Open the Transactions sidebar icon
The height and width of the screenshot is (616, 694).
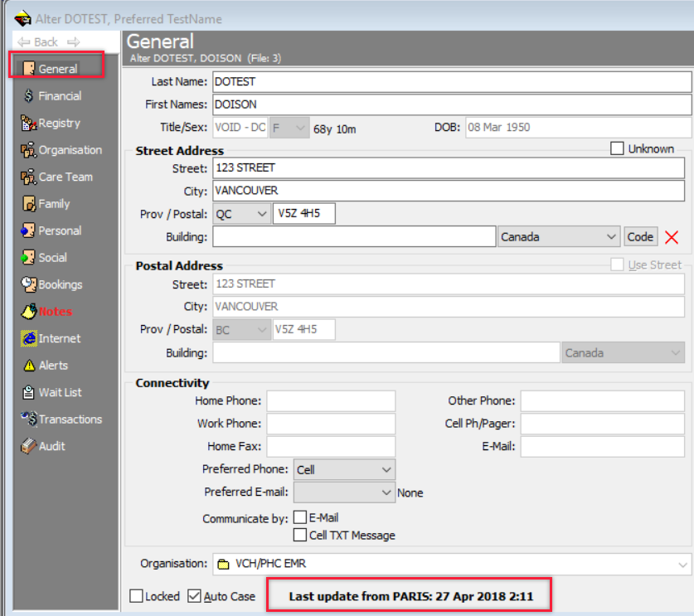[x=28, y=420]
